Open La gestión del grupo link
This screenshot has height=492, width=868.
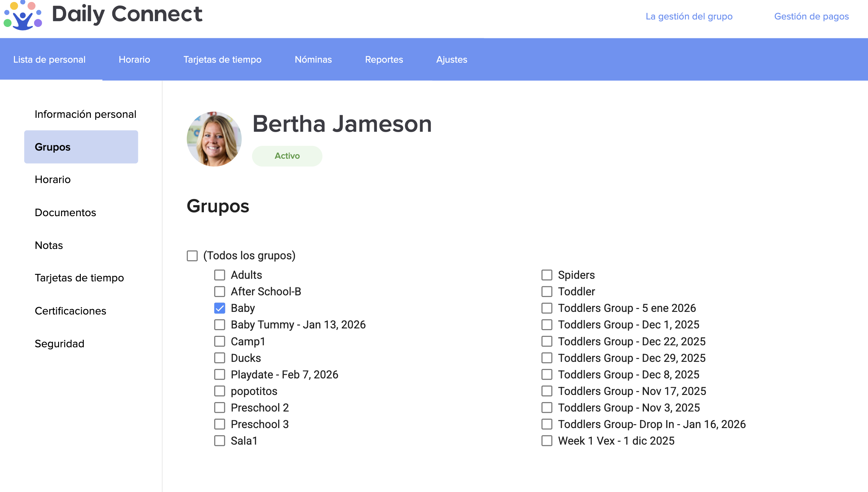pyautogui.click(x=688, y=16)
